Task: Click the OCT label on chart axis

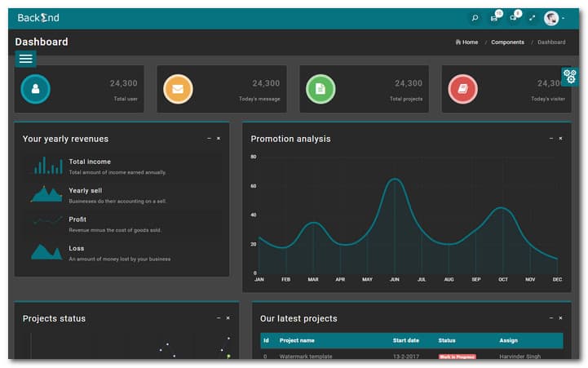Action: (x=503, y=280)
